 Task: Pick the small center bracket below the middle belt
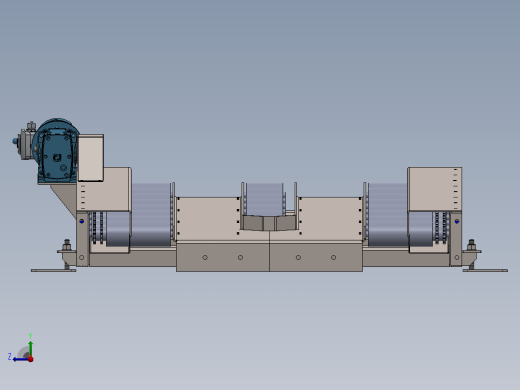269,223
